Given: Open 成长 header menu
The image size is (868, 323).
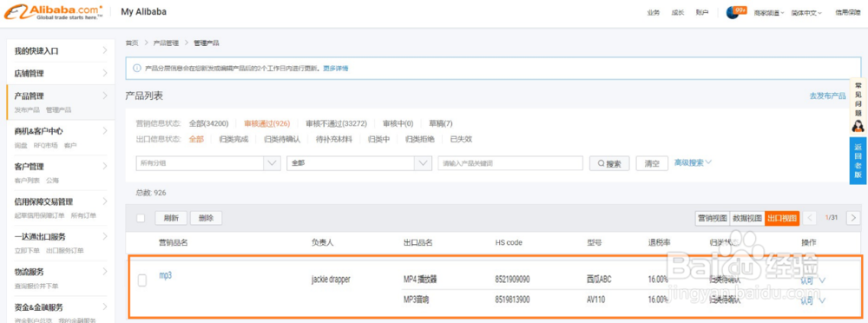Looking at the screenshot, I should coord(678,13).
